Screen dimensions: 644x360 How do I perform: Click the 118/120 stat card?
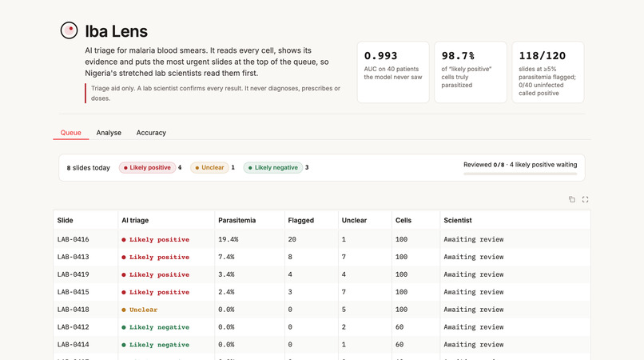[x=548, y=72]
